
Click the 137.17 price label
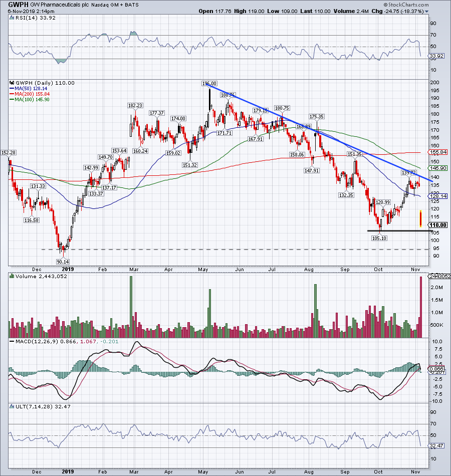109,187
